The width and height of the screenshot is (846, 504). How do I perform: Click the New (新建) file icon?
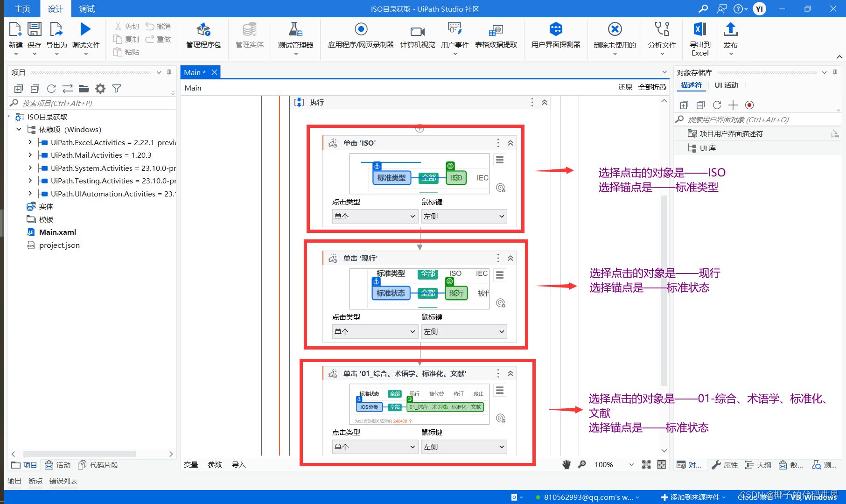click(x=15, y=29)
